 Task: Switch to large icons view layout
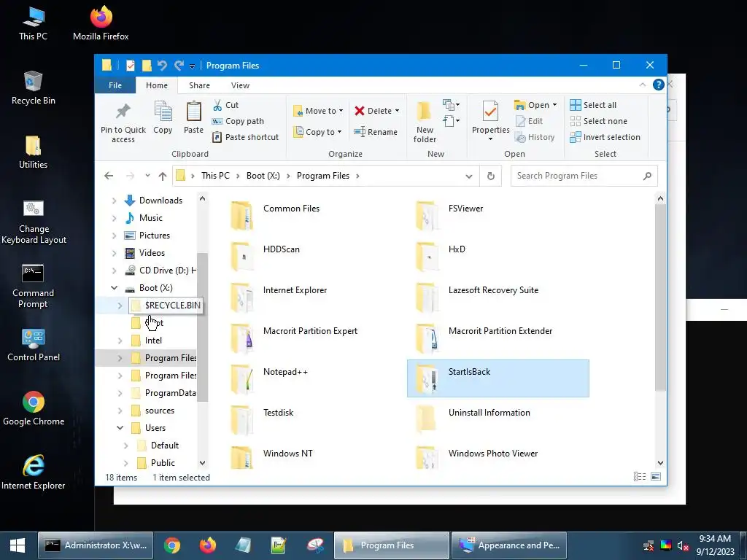[656, 477]
